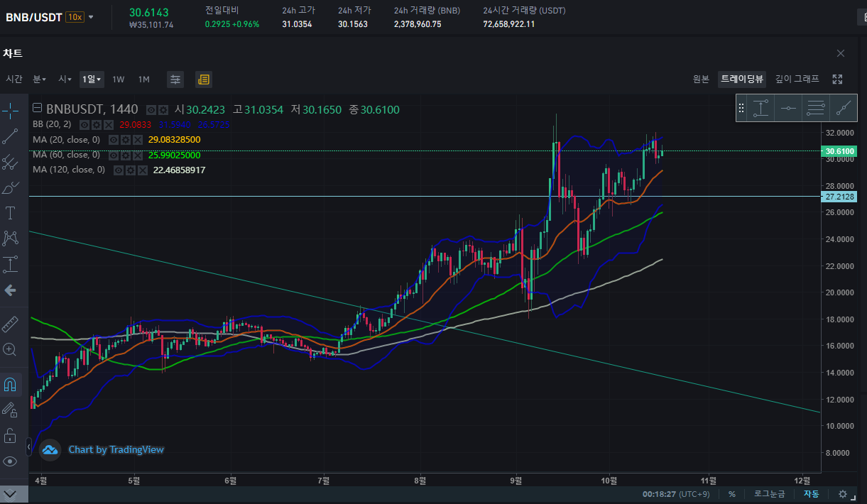Open Chart by TradingView link

coord(116,449)
